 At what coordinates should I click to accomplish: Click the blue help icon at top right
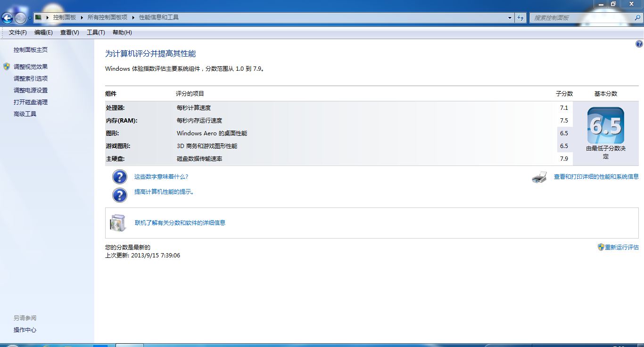coord(639,44)
